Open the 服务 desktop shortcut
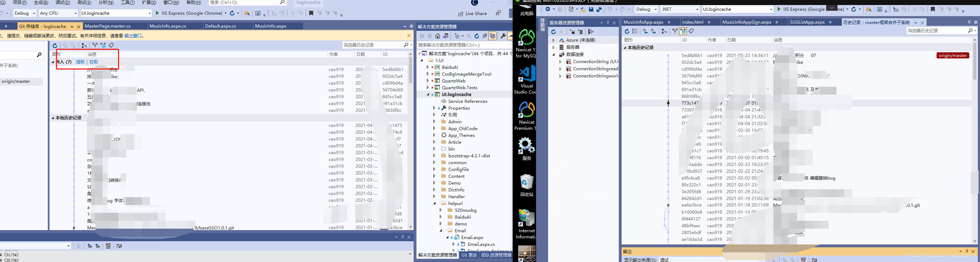 [x=527, y=149]
